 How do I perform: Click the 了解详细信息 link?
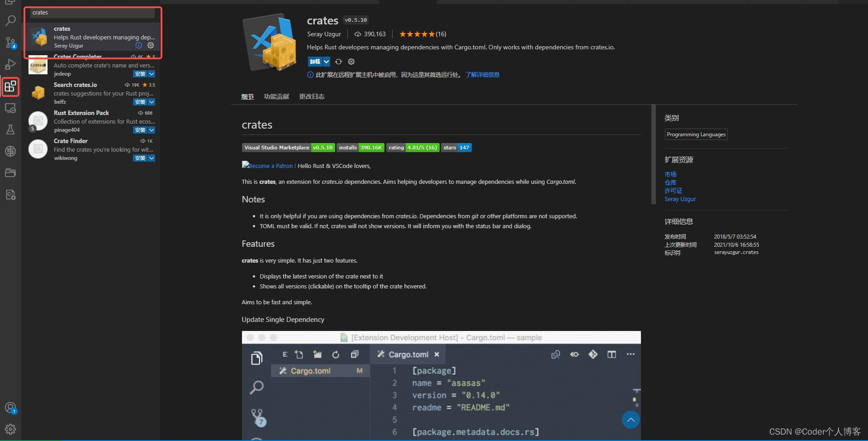click(482, 75)
